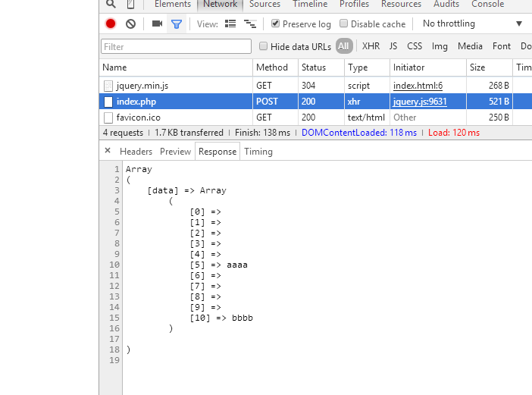Click the red record network log button
The width and height of the screenshot is (532, 395).
[111, 24]
